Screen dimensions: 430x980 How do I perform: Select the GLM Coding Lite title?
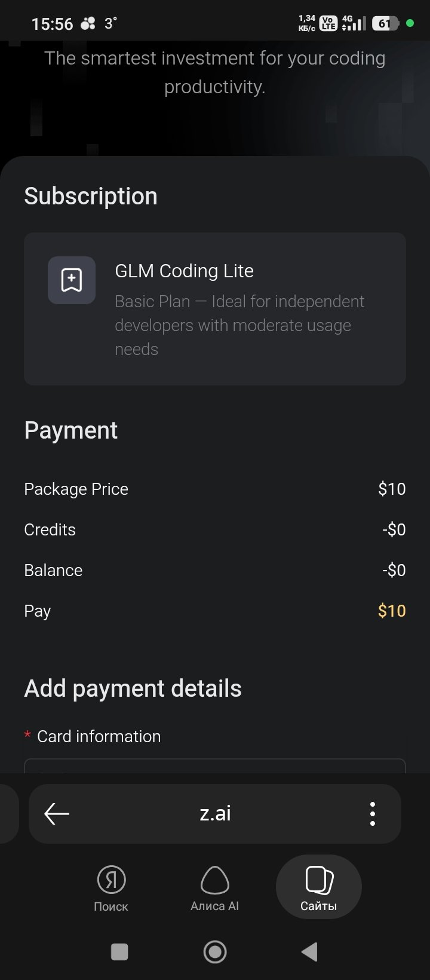(184, 271)
